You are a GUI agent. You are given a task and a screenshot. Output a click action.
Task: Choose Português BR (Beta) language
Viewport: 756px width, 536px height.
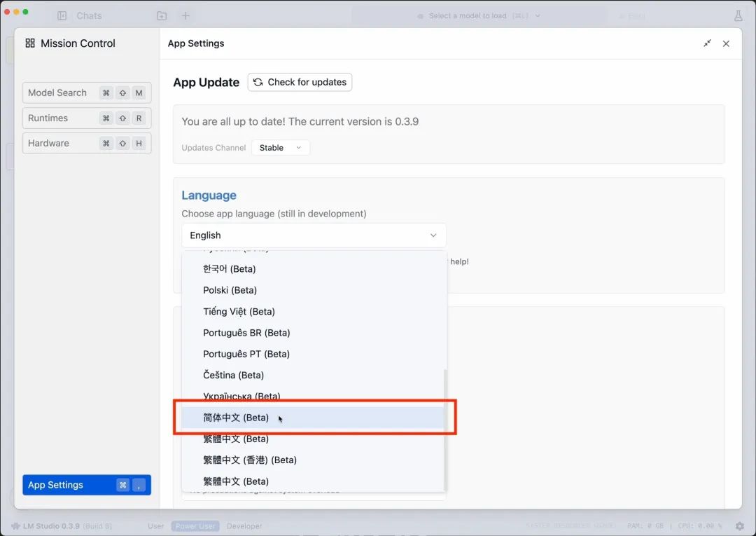click(x=312, y=333)
